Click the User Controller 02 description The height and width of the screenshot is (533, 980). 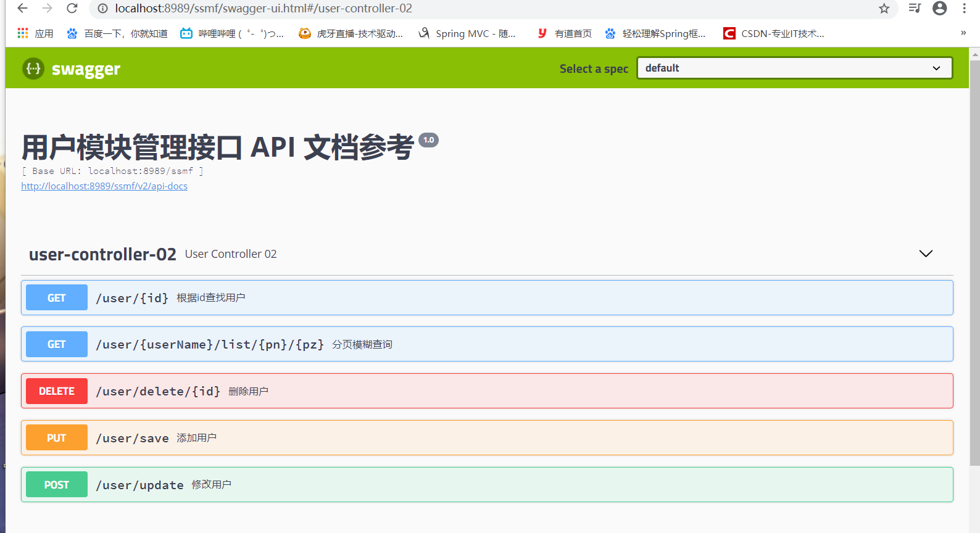[x=231, y=254]
